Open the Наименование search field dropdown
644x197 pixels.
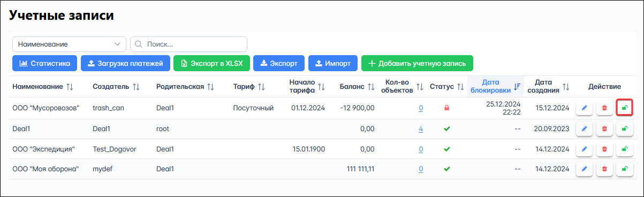click(x=69, y=44)
